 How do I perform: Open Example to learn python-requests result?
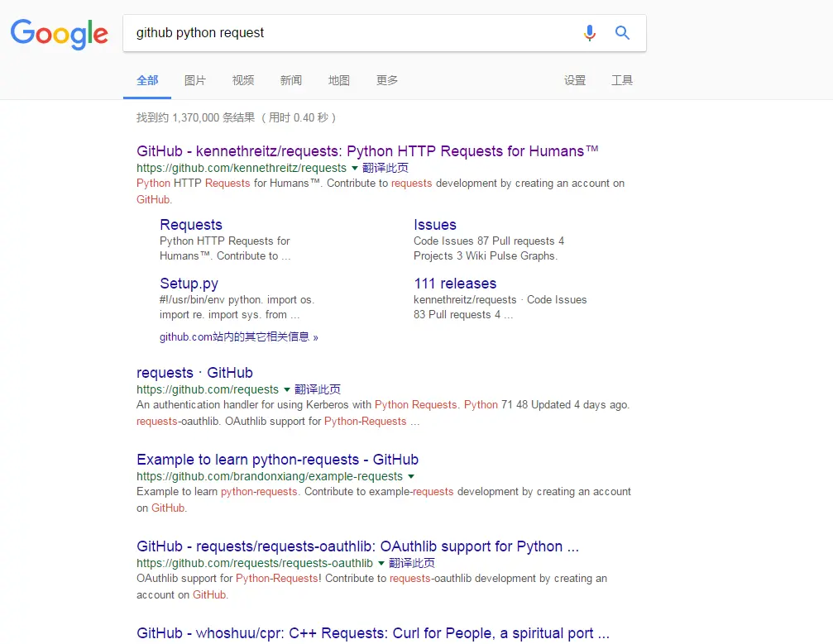tap(277, 460)
